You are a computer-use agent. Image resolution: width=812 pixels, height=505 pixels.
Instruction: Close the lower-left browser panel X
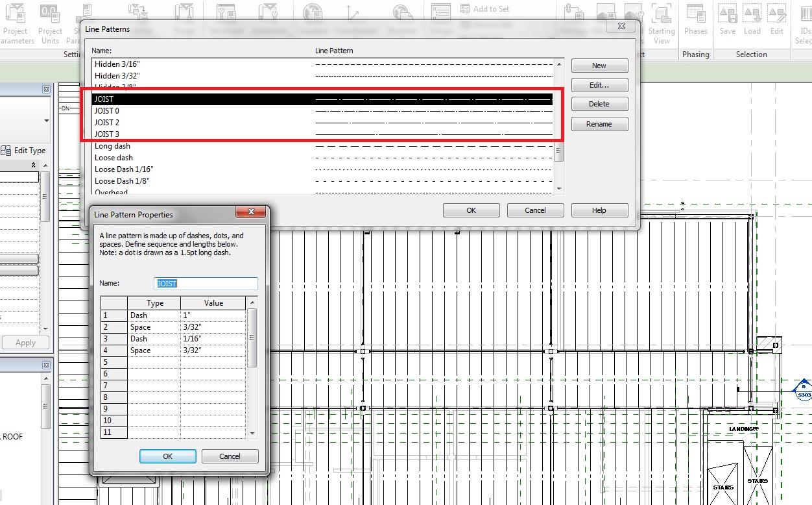pyautogui.click(x=46, y=365)
